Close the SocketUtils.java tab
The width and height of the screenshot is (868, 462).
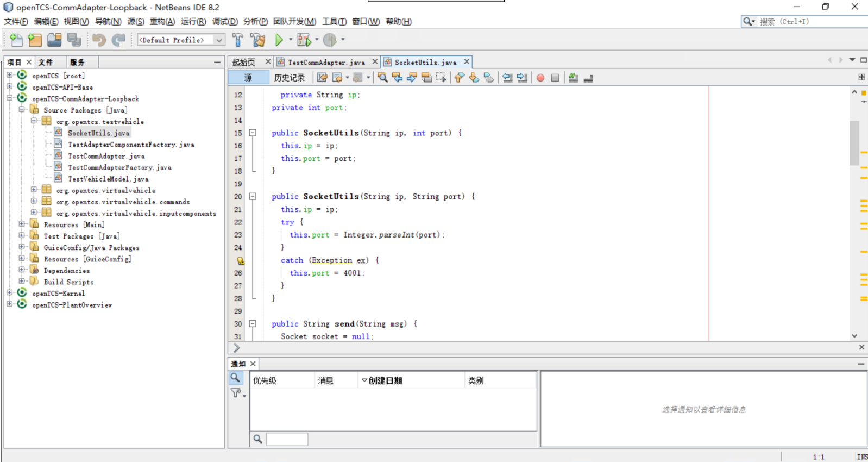[467, 62]
